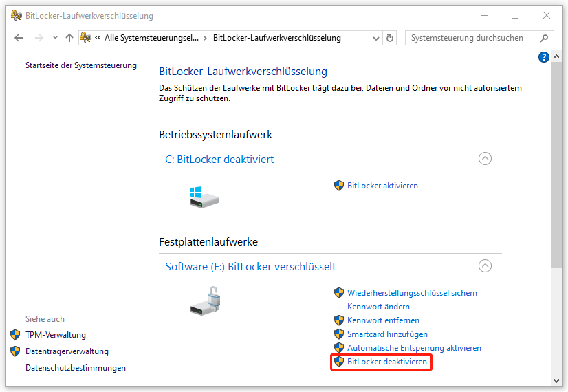Click 'Kennwort entfernen' link

pyautogui.click(x=383, y=320)
